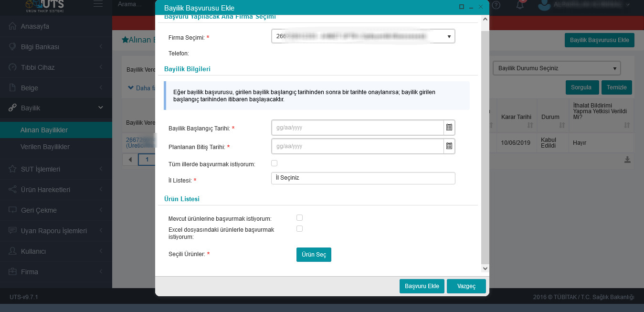
Task: Click the Ürün Seç button
Action: pyautogui.click(x=314, y=255)
